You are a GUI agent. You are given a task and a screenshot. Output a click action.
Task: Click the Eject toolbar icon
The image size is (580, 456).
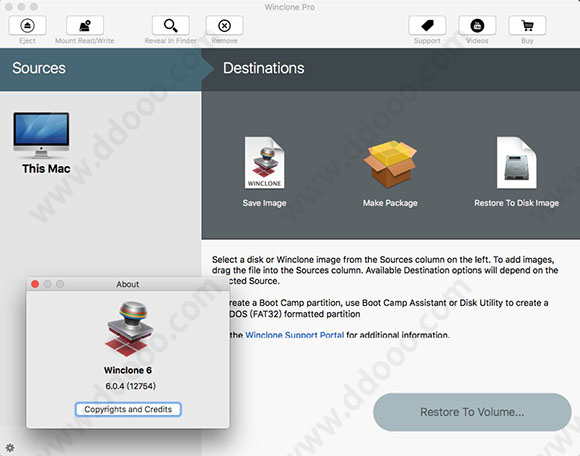coord(27,26)
